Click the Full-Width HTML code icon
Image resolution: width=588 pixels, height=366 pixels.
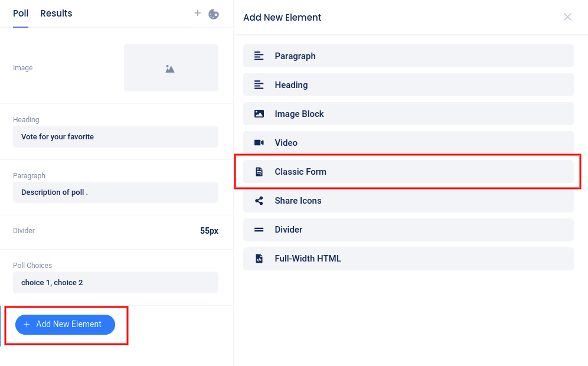(x=259, y=259)
